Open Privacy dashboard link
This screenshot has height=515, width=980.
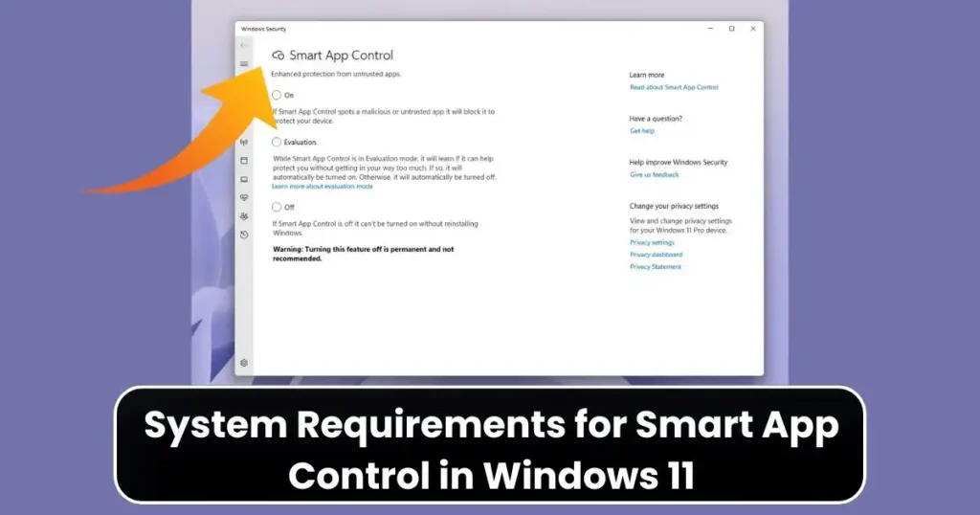pos(656,255)
